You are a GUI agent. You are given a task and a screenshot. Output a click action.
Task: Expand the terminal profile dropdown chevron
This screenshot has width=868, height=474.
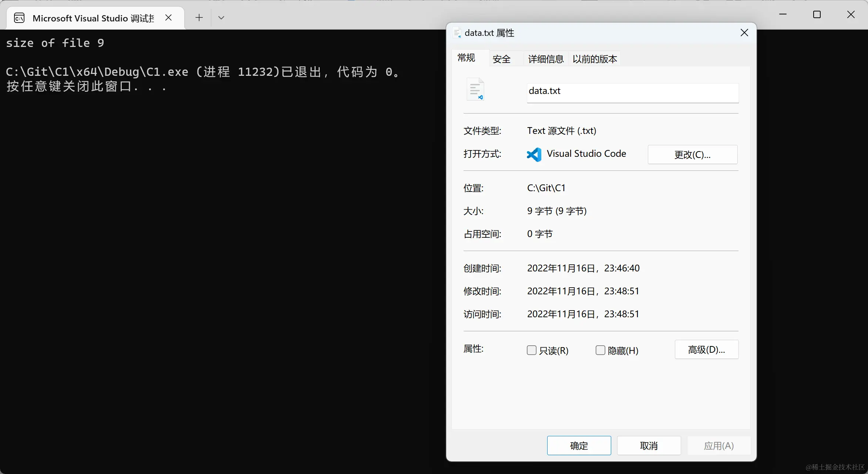tap(221, 18)
